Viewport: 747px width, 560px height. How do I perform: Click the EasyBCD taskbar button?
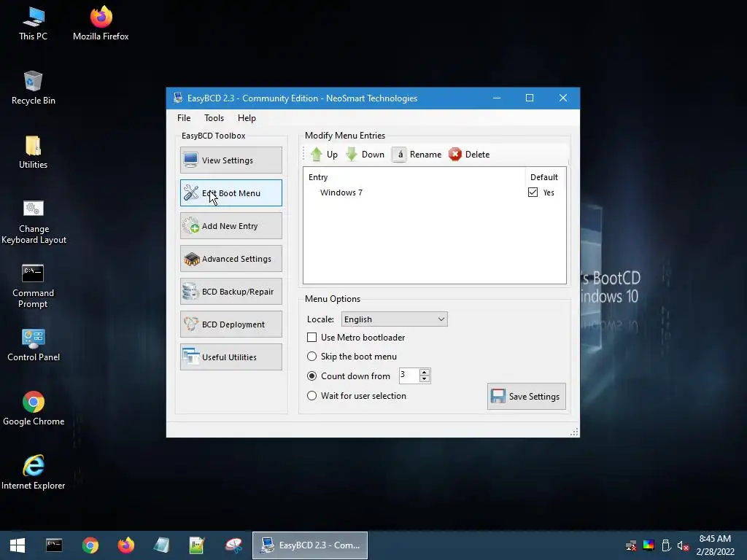(310, 545)
